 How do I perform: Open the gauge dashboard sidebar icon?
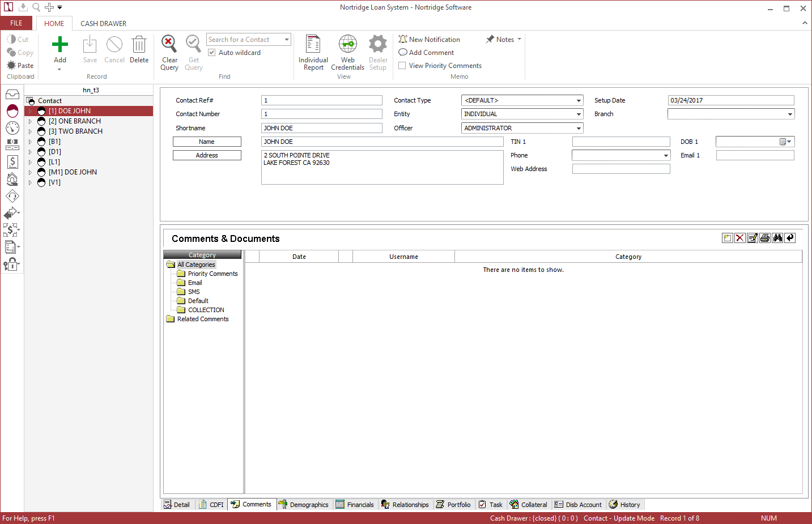[12, 128]
